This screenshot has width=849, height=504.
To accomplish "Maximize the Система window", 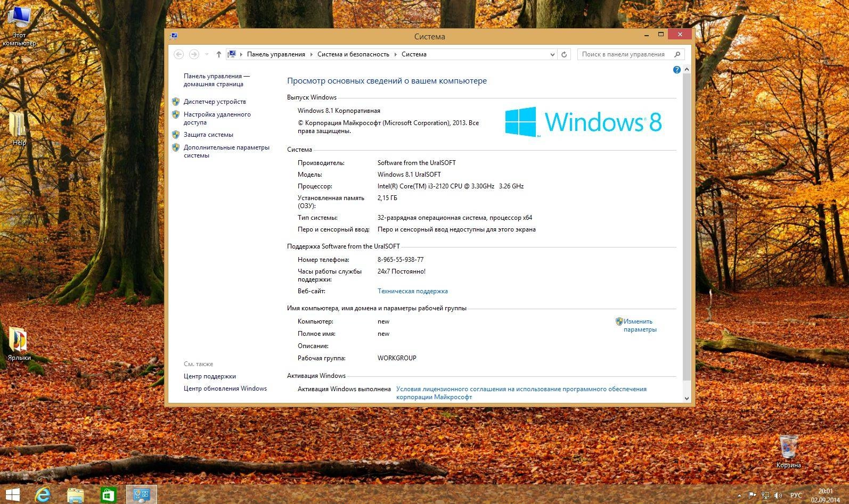I will (661, 35).
